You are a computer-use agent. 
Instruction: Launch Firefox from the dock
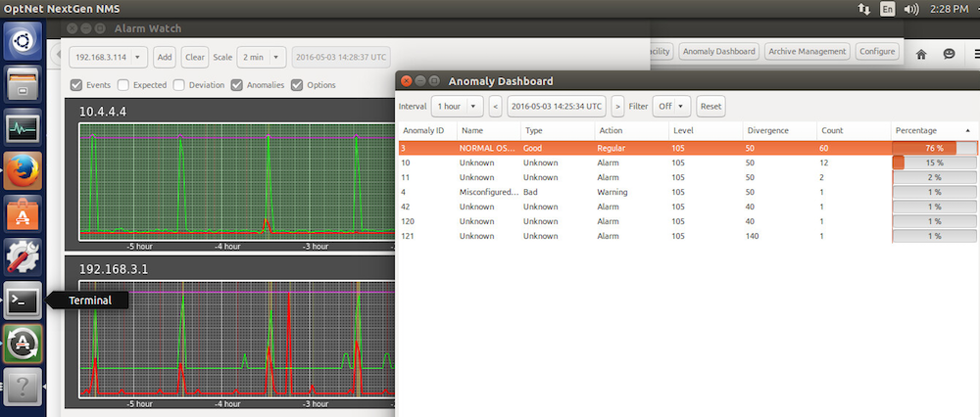click(x=24, y=171)
